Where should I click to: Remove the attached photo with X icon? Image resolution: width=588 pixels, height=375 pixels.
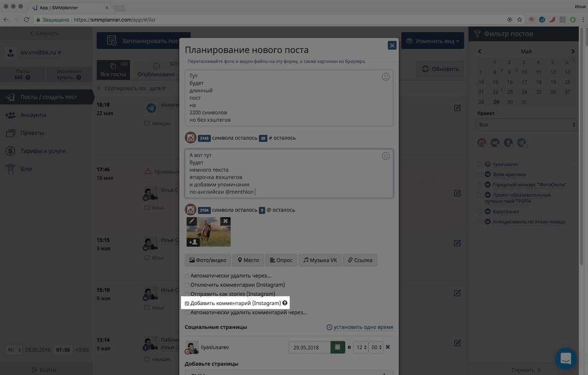(x=225, y=222)
